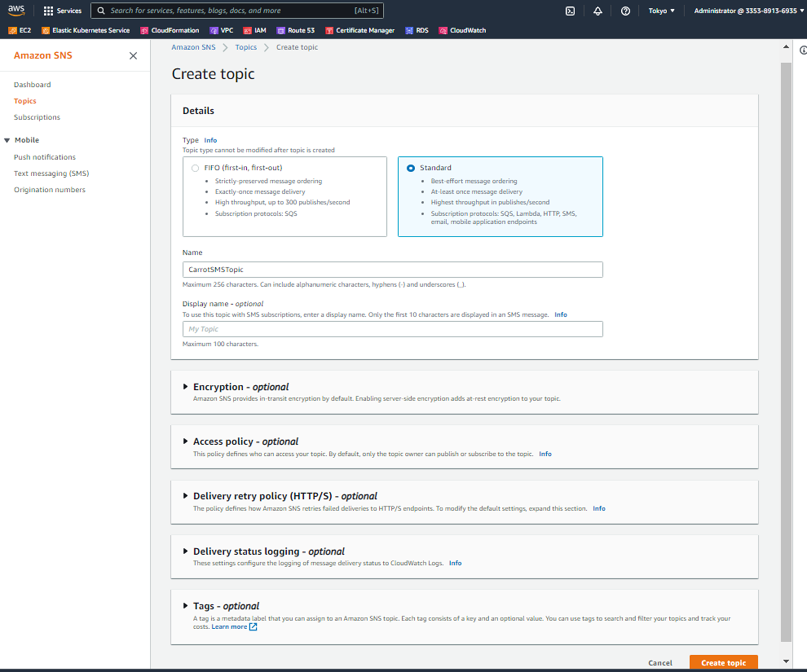Open the help question mark icon
The width and height of the screenshot is (807, 672).
(x=625, y=10)
